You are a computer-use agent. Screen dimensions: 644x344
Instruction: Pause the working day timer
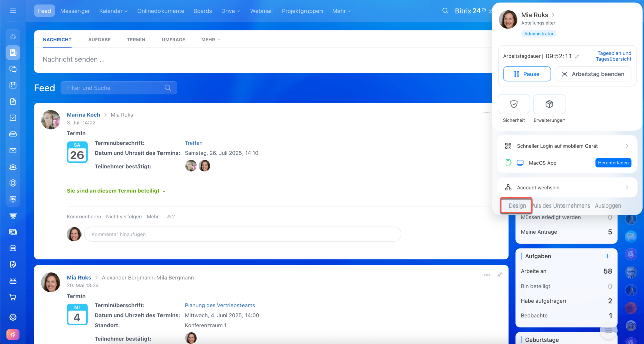[527, 74]
